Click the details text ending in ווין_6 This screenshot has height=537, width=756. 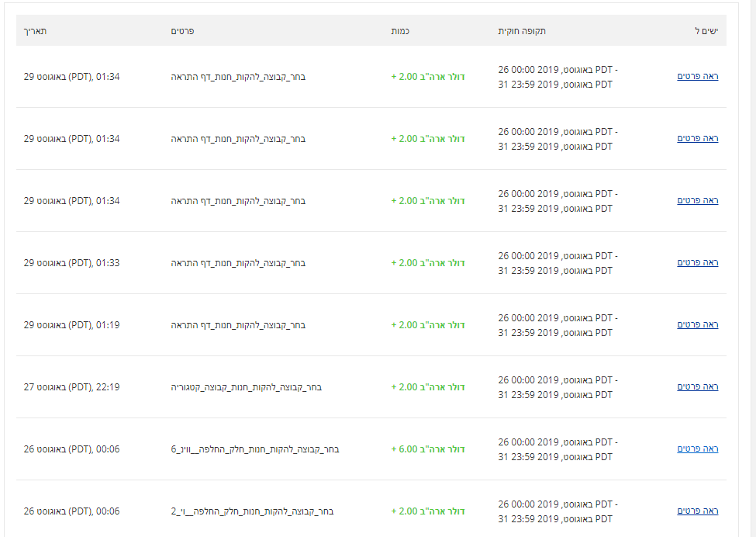point(255,449)
